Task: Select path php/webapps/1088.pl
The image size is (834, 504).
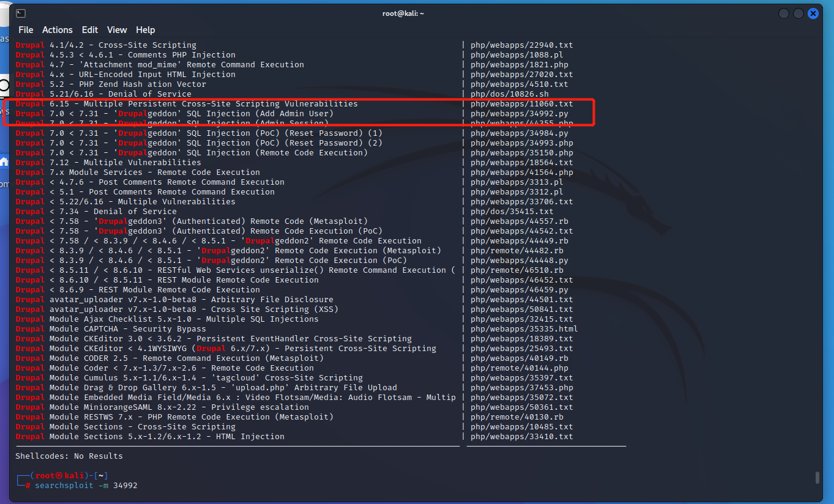Action: click(x=517, y=55)
